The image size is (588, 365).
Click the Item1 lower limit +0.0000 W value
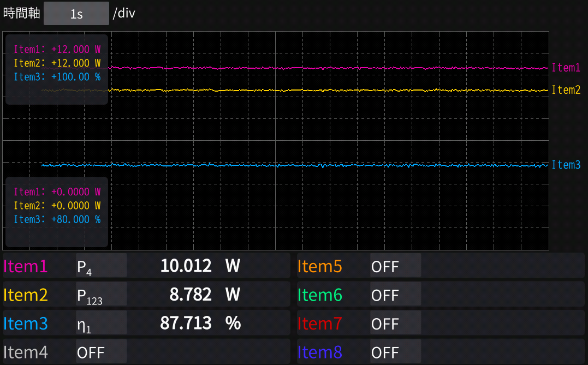pyautogui.click(x=76, y=192)
